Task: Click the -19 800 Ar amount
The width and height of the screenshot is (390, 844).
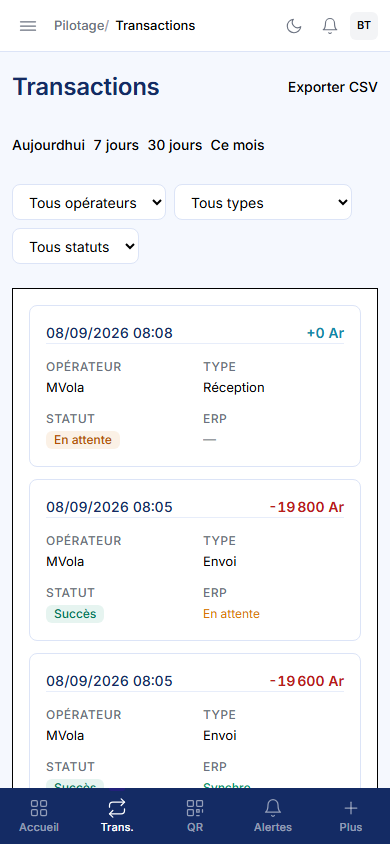Action: point(307,507)
